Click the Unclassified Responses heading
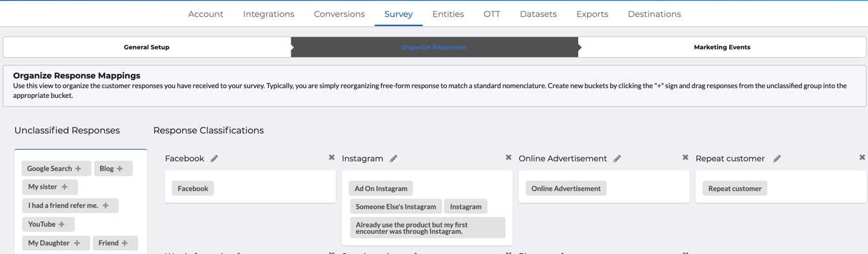The image size is (868, 254). coord(67,130)
